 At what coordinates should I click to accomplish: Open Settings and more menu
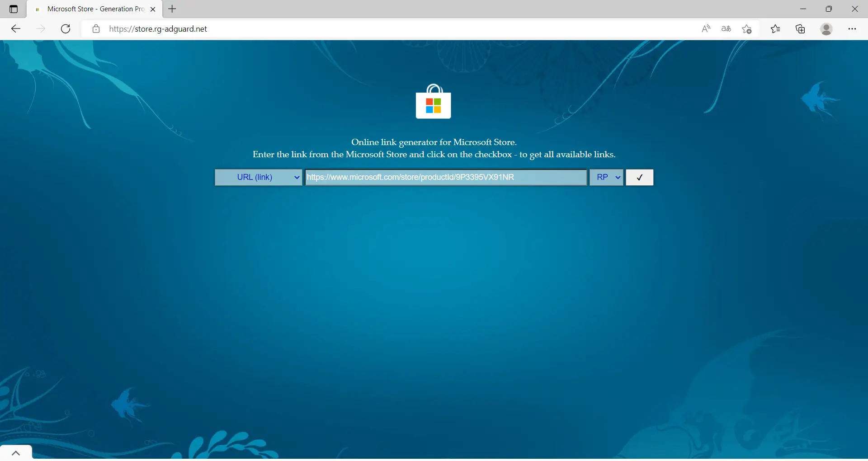point(852,29)
